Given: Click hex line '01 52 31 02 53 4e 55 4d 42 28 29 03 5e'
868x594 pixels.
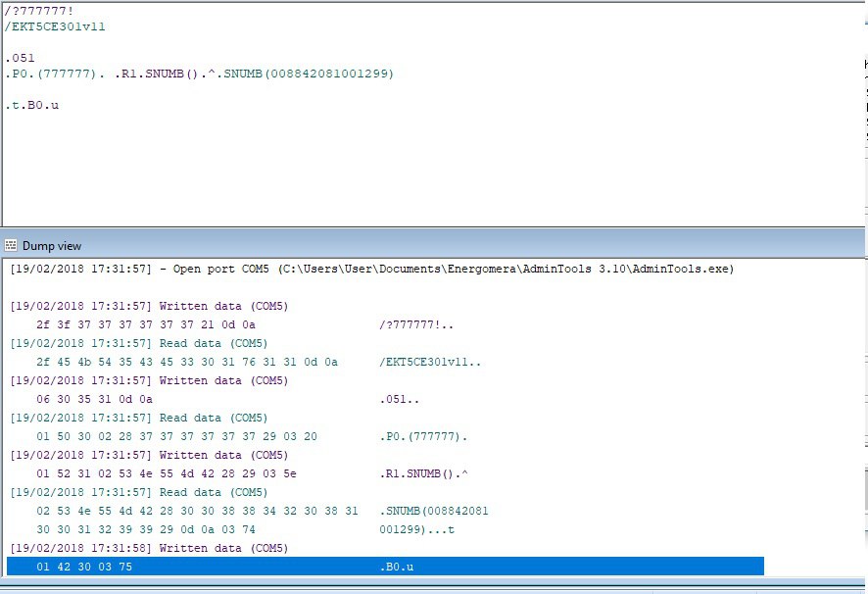Looking at the screenshot, I should coord(167,473).
